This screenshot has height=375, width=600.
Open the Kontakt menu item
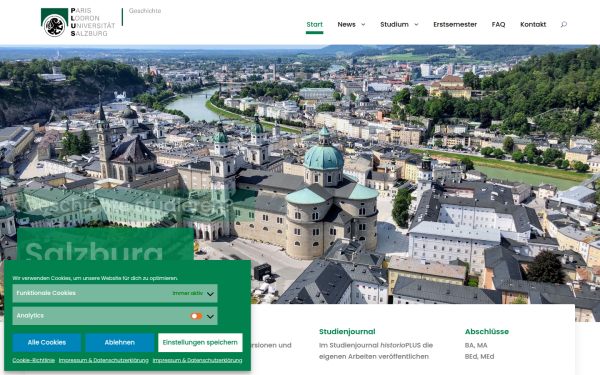coord(533,24)
